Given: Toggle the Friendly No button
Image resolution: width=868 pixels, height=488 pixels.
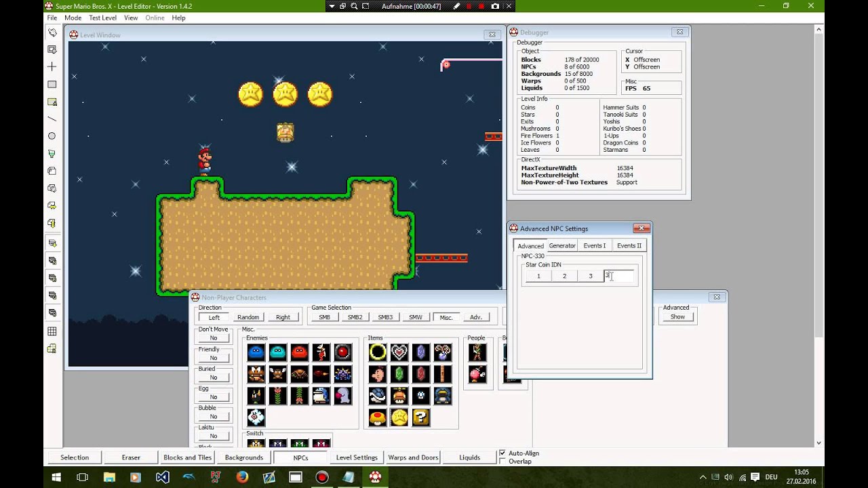Looking at the screenshot, I should tap(214, 357).
